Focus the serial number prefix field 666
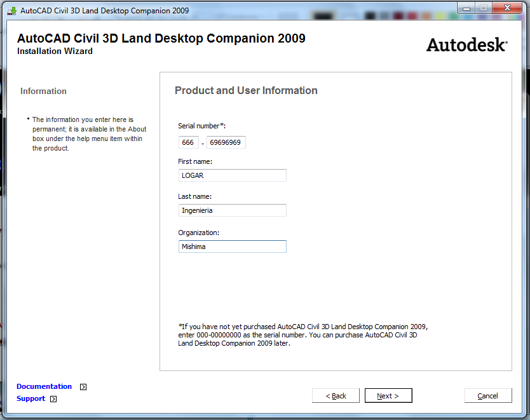The image size is (530, 420). click(x=189, y=142)
